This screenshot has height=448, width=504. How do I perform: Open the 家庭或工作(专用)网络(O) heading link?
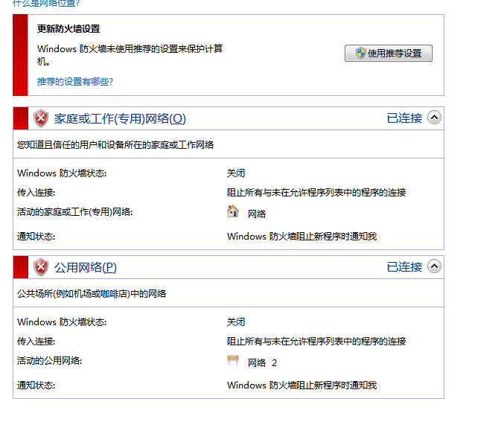(x=120, y=118)
